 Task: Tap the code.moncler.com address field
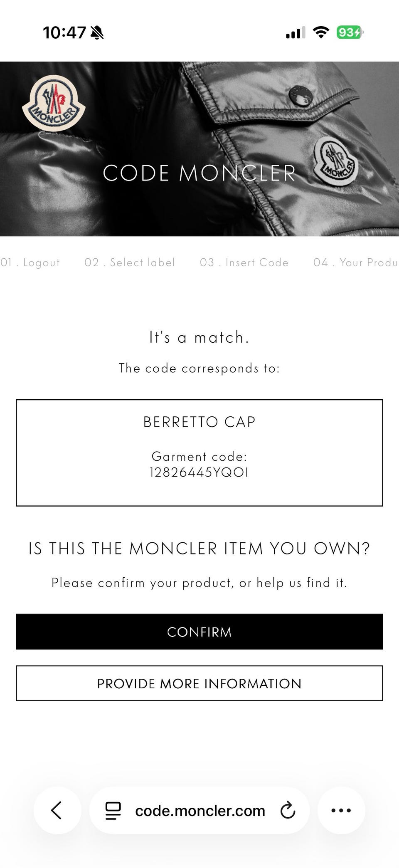click(x=200, y=811)
